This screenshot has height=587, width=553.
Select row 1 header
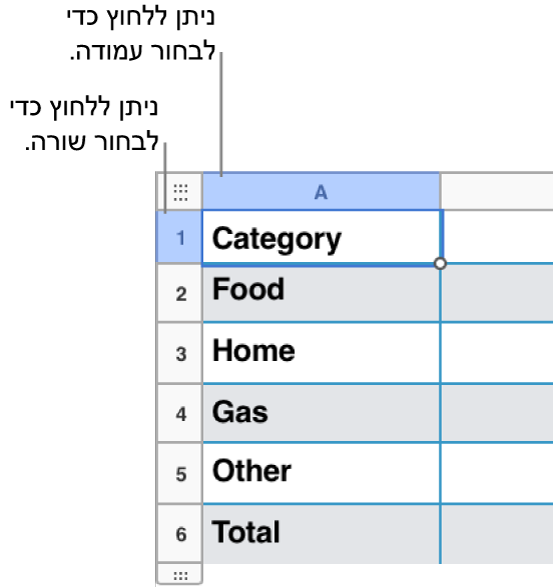tap(179, 237)
